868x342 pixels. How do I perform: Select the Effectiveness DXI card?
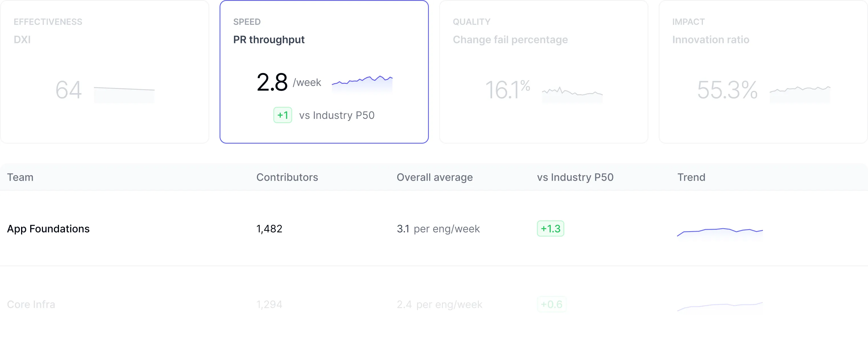[x=105, y=72]
